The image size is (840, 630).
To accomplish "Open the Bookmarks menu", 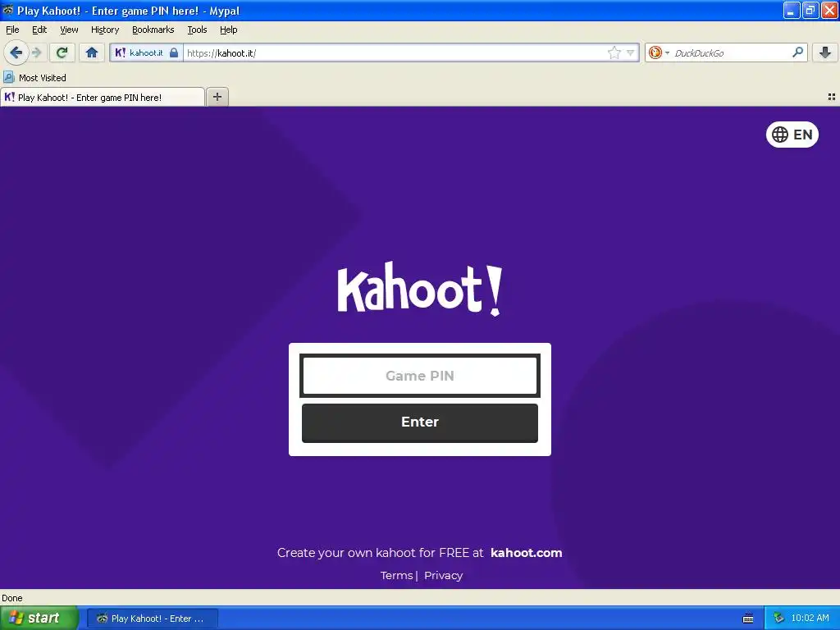I will (x=153, y=30).
